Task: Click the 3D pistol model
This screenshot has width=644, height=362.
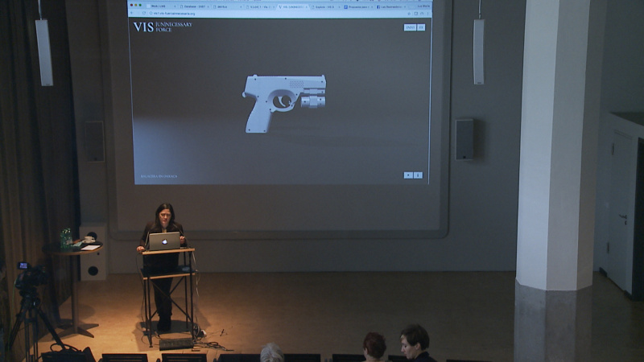Action: [285, 103]
